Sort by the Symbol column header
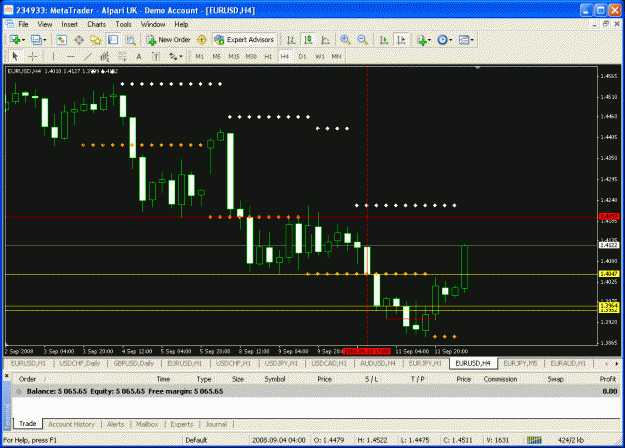Image resolution: width=625 pixels, height=448 pixels. click(275, 379)
